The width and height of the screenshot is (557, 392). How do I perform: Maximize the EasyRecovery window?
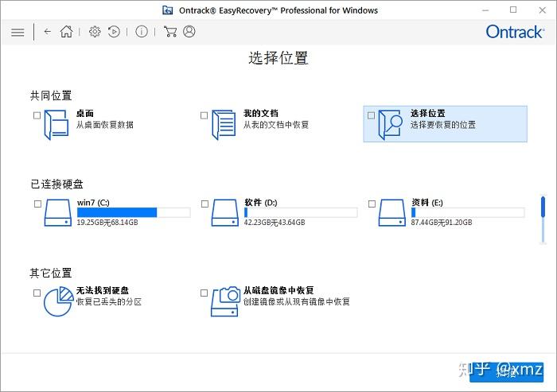pos(513,10)
